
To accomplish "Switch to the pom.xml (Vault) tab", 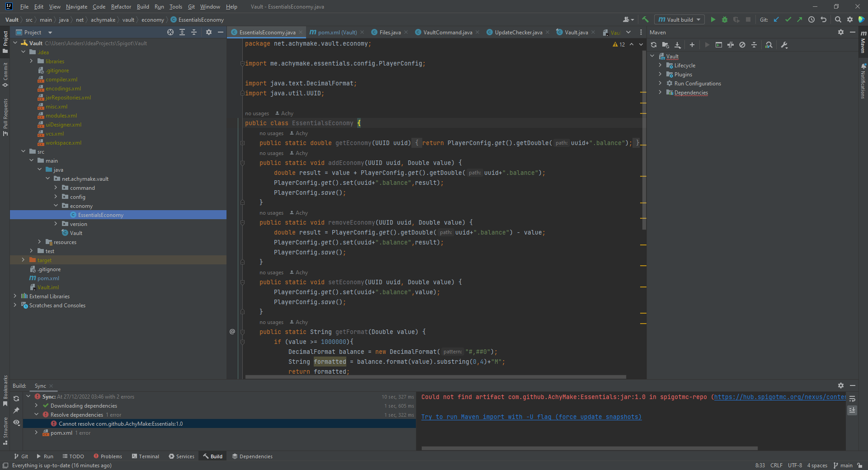I will click(336, 32).
